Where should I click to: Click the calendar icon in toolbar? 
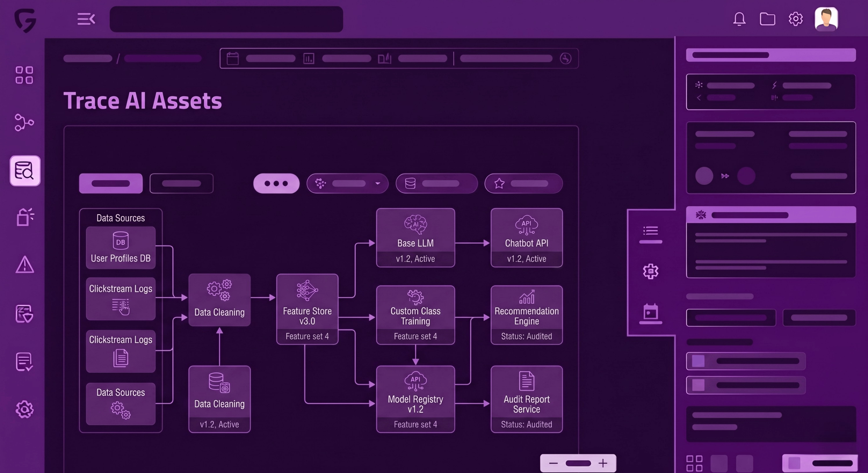coord(233,59)
